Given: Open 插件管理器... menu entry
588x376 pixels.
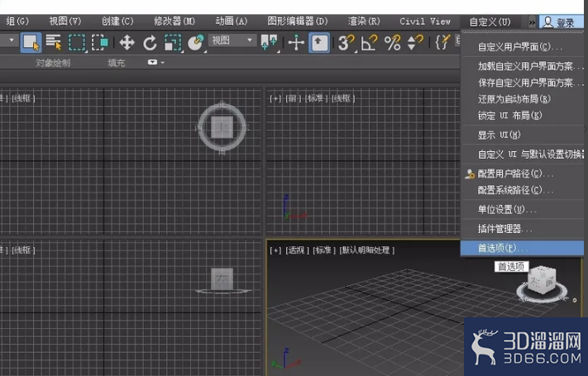Looking at the screenshot, I should point(522,229).
